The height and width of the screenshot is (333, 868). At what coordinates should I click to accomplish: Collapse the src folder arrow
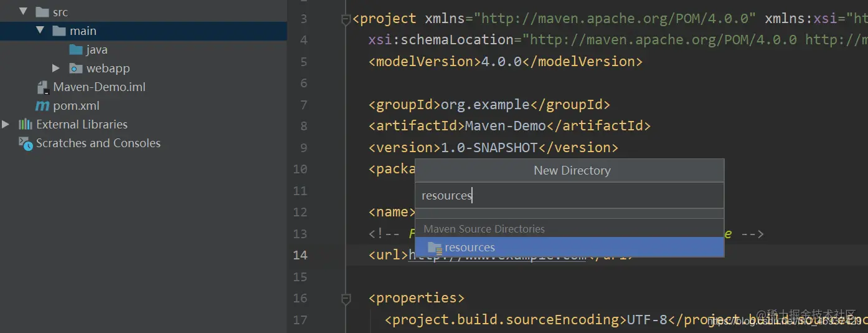tap(24, 12)
